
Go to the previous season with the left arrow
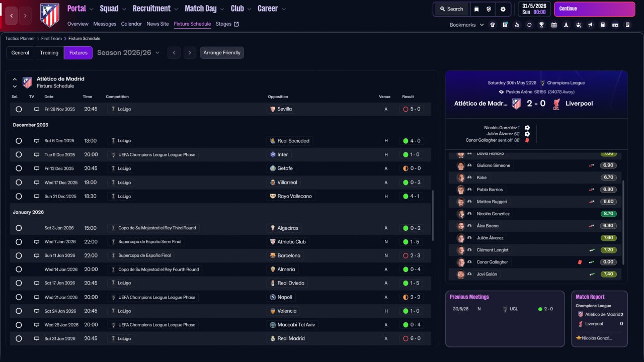tap(174, 53)
